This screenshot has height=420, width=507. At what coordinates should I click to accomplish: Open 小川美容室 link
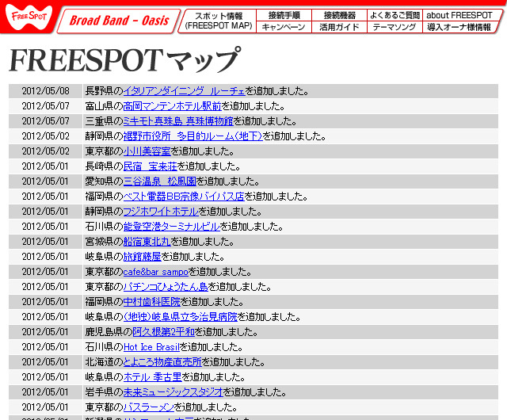pyautogui.click(x=147, y=151)
